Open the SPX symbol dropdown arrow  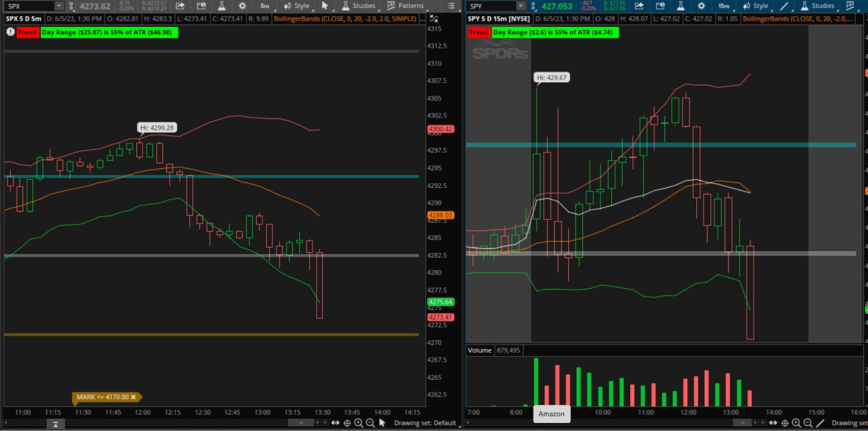click(59, 6)
